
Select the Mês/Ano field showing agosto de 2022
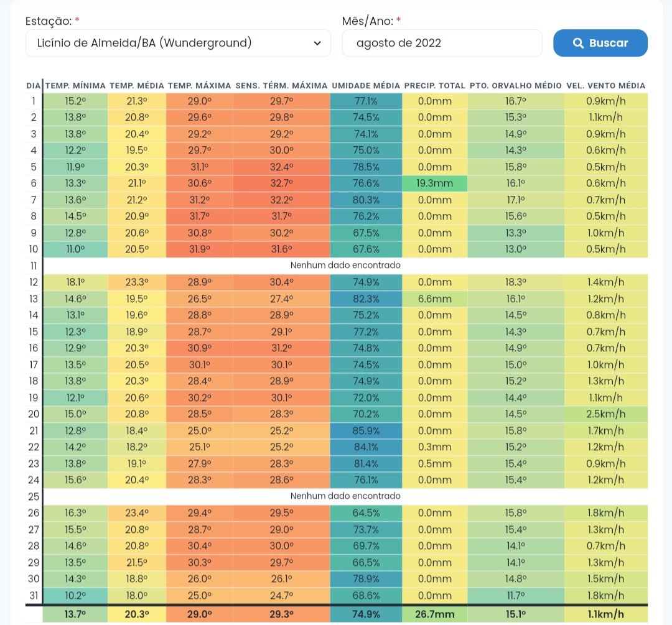pyautogui.click(x=442, y=43)
